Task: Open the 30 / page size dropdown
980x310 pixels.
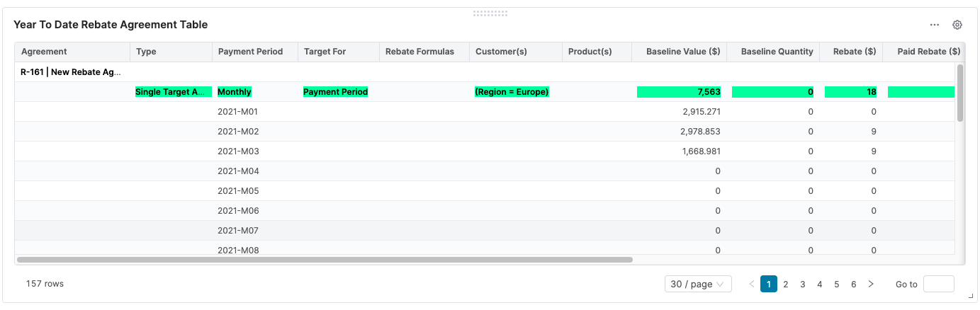Action: tap(698, 284)
